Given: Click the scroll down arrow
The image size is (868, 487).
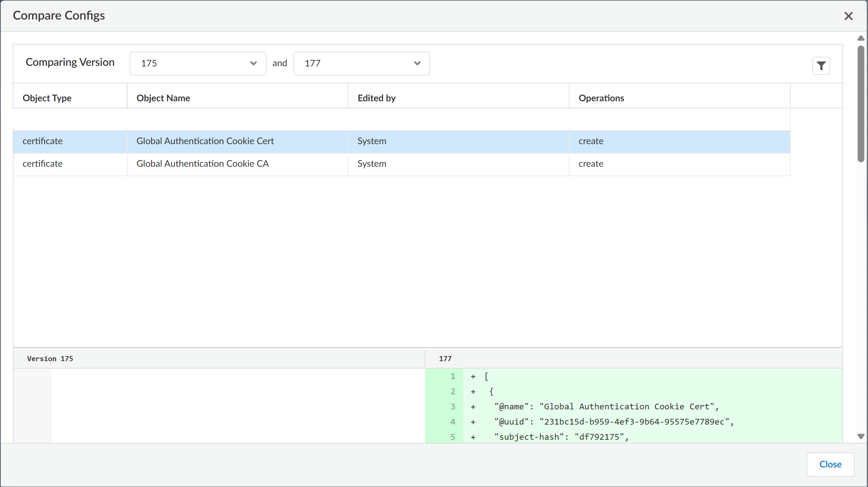Looking at the screenshot, I should [861, 436].
